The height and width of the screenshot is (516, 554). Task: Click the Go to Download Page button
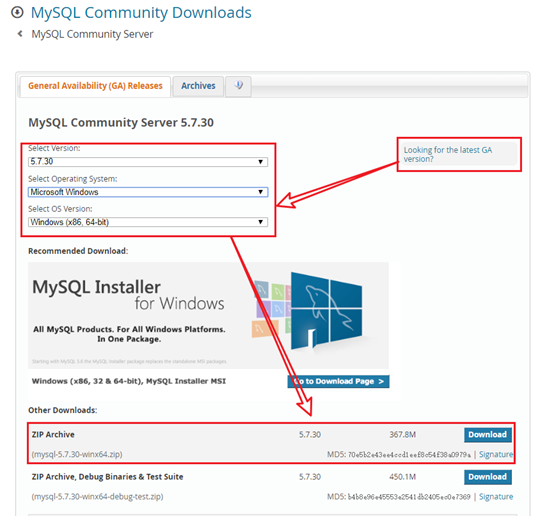click(x=338, y=381)
